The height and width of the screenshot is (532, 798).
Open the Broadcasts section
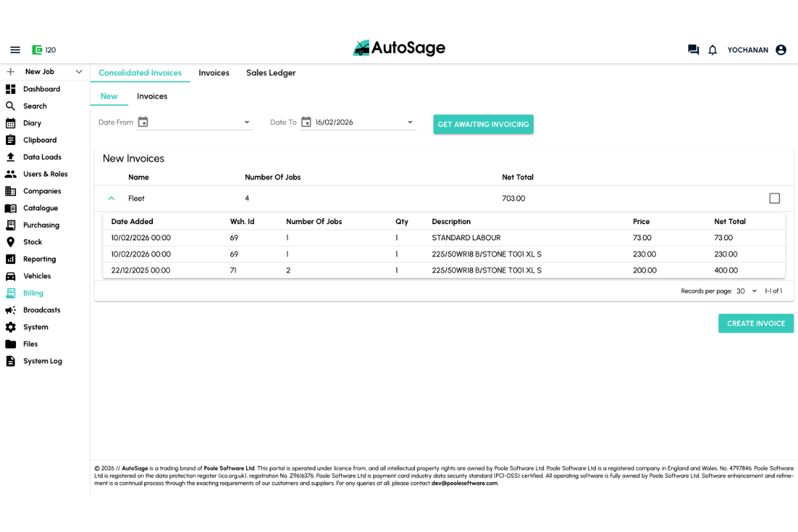41,310
